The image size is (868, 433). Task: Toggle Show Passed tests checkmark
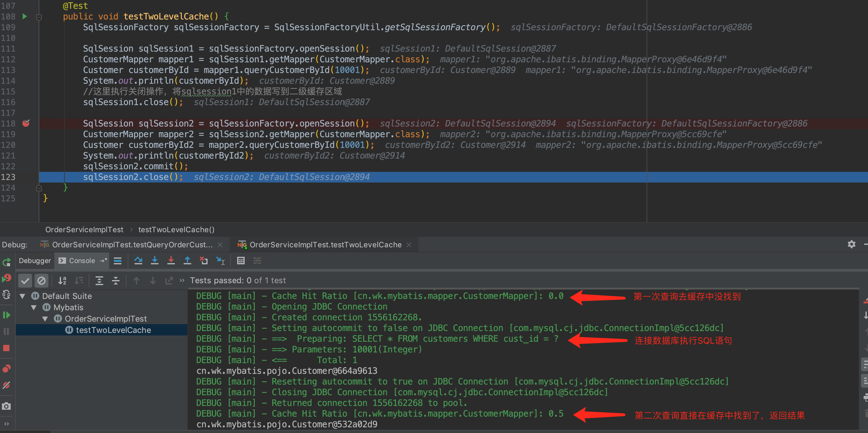25,281
